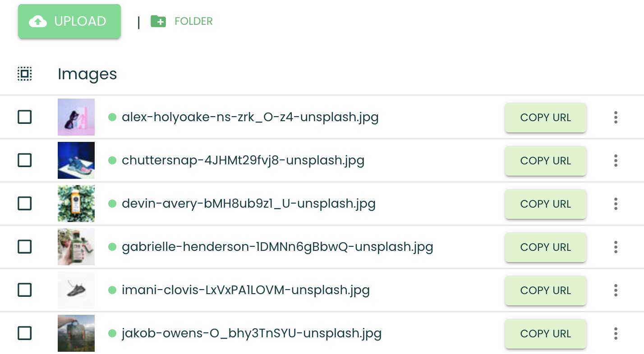644x354 pixels.
Task: Toggle the checkbox for the imani-clovis image
Action: pos(24,290)
